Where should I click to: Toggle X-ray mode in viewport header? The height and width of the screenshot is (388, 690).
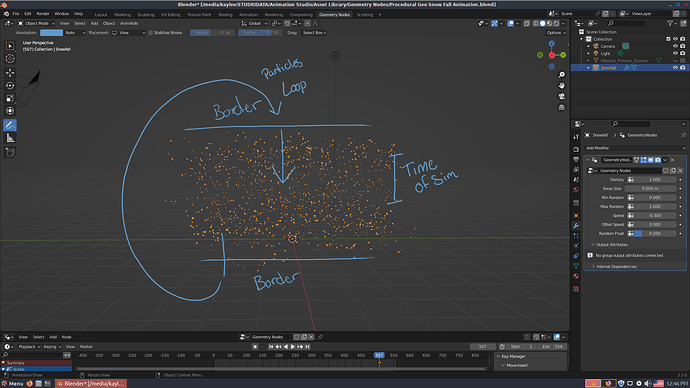(527, 23)
